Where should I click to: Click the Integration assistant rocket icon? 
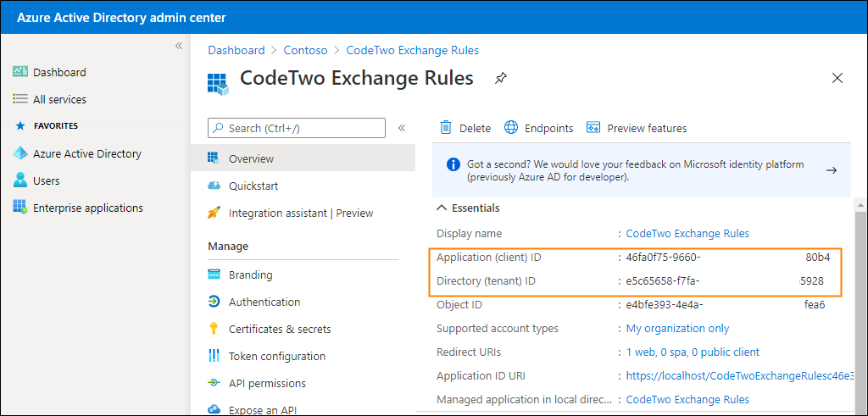[x=214, y=213]
